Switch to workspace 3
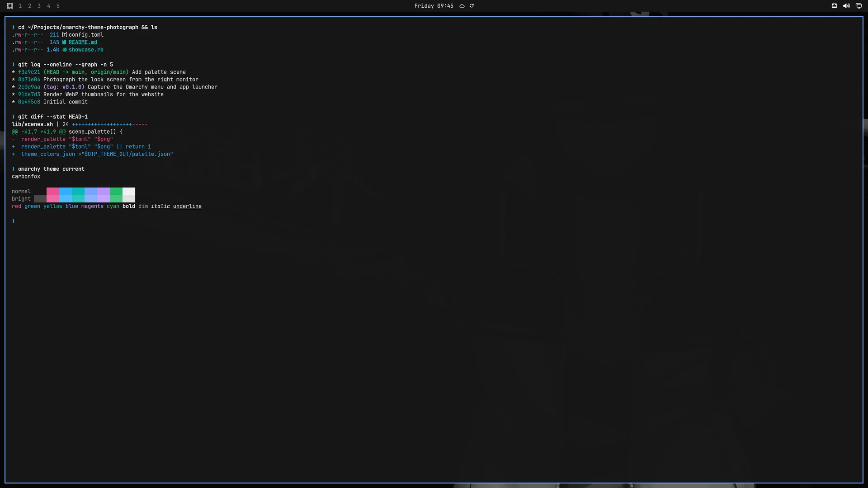Viewport: 868px width, 488px height. point(39,6)
